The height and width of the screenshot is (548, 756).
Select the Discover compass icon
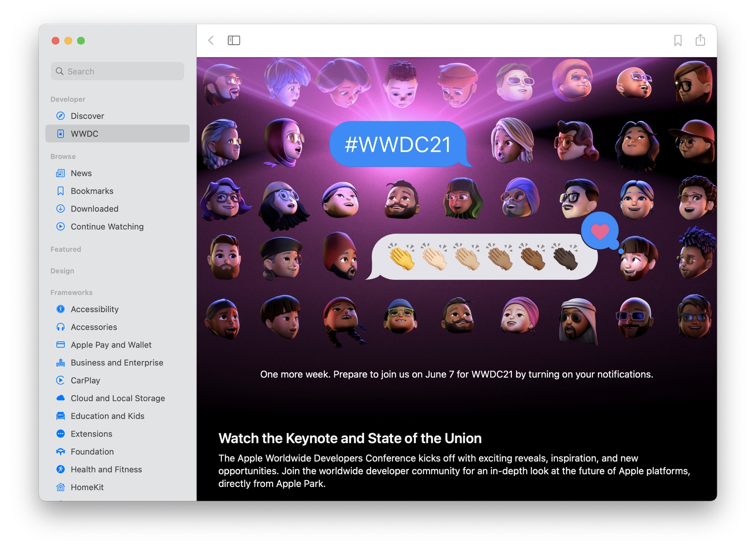pyautogui.click(x=60, y=116)
